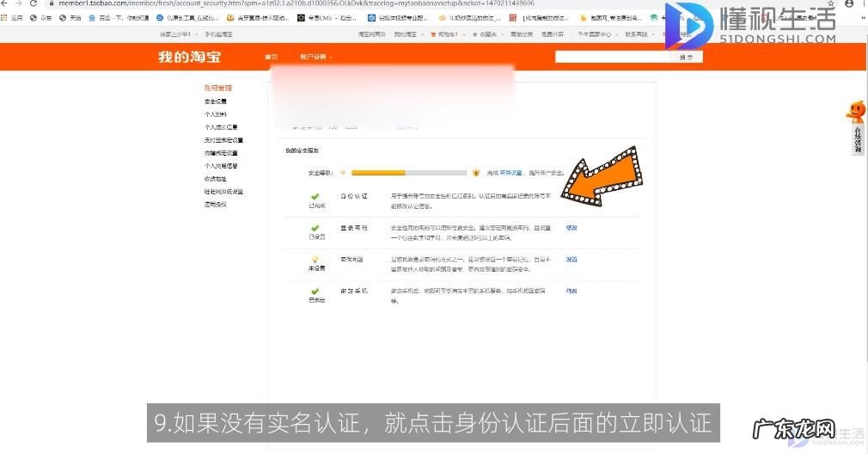Image resolution: width=868 pixels, height=454 pixels.
Task: Expand the 收藏夹 favorites menu
Action: [487, 34]
